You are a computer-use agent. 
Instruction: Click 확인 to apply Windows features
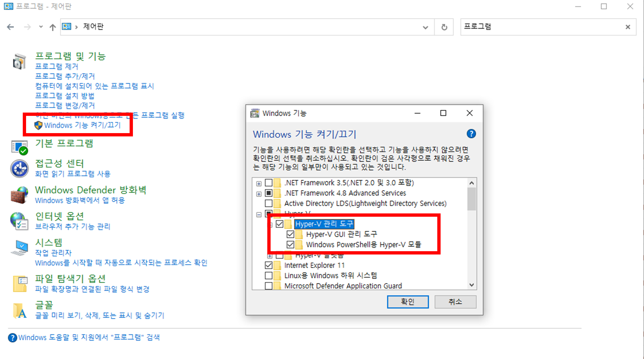[x=408, y=301]
